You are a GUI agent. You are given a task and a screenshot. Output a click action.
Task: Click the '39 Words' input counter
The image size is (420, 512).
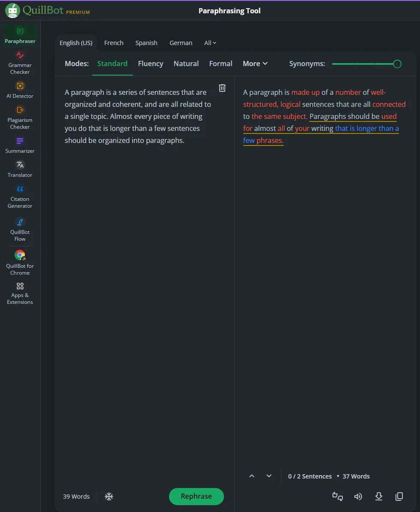pos(76,497)
